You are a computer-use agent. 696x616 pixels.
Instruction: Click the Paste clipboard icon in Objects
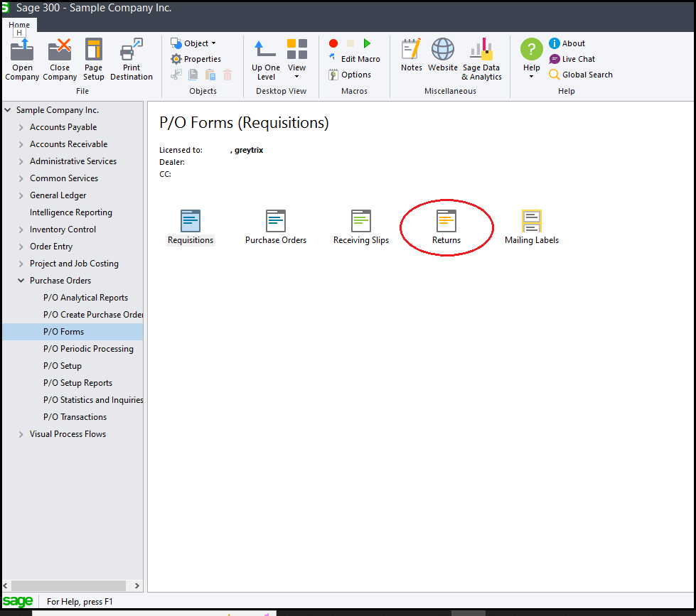(x=210, y=75)
